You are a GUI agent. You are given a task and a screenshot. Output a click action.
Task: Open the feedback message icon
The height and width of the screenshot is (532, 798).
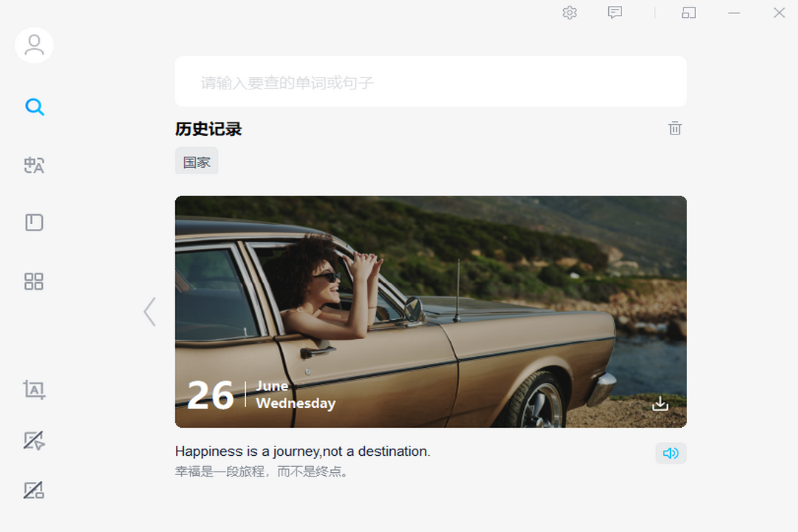coord(615,13)
